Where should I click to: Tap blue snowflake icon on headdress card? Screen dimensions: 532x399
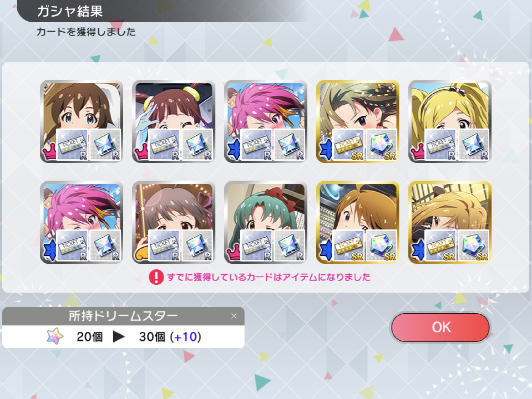pos(326,150)
